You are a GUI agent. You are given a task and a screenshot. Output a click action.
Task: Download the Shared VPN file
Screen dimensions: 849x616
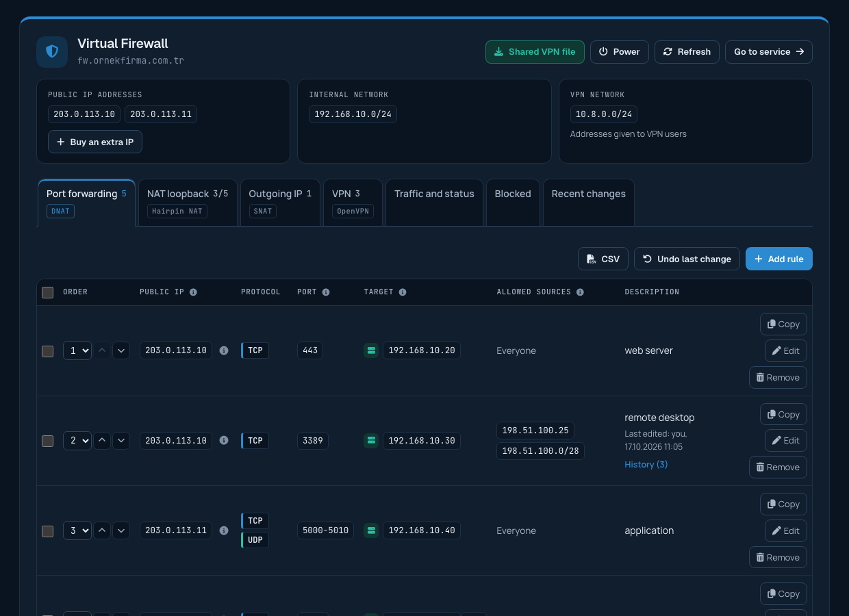click(535, 52)
